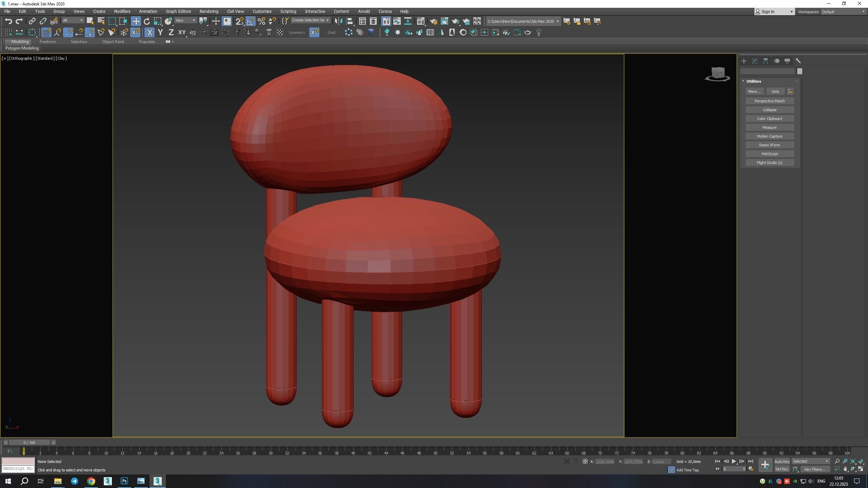Screen dimensions: 868x488
Task: Open the Modify tab in command panel
Action: pyautogui.click(x=755, y=61)
